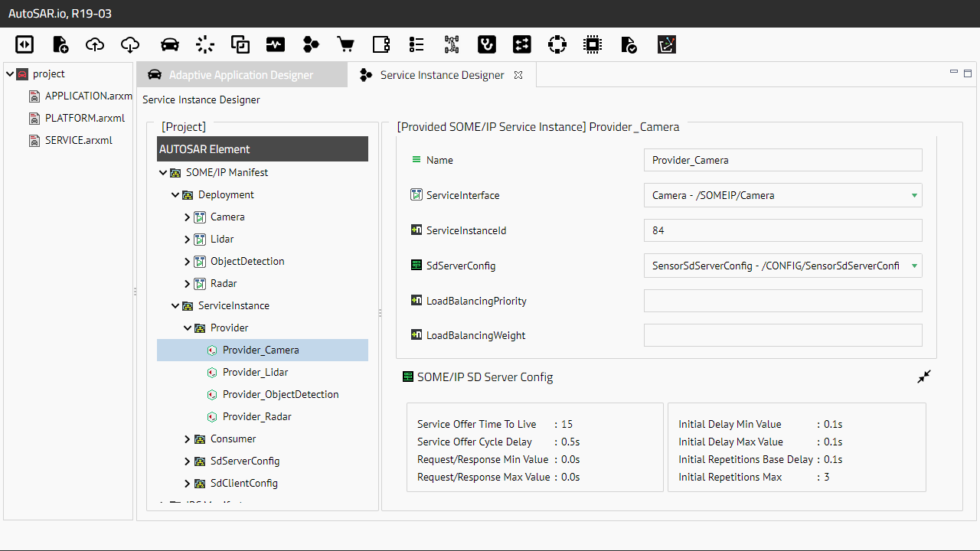Collapse the SOME/IP SD Server Config section
The width and height of the screenshot is (980, 551).
924,377
